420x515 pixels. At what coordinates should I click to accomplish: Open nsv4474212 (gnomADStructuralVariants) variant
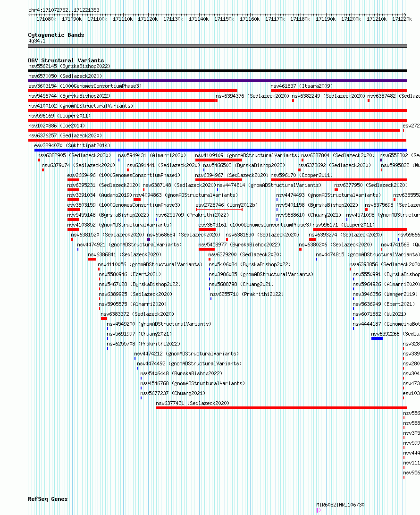(186, 354)
